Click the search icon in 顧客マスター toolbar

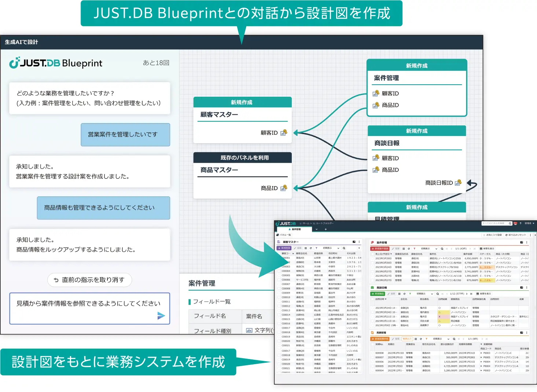pyautogui.click(x=344, y=248)
